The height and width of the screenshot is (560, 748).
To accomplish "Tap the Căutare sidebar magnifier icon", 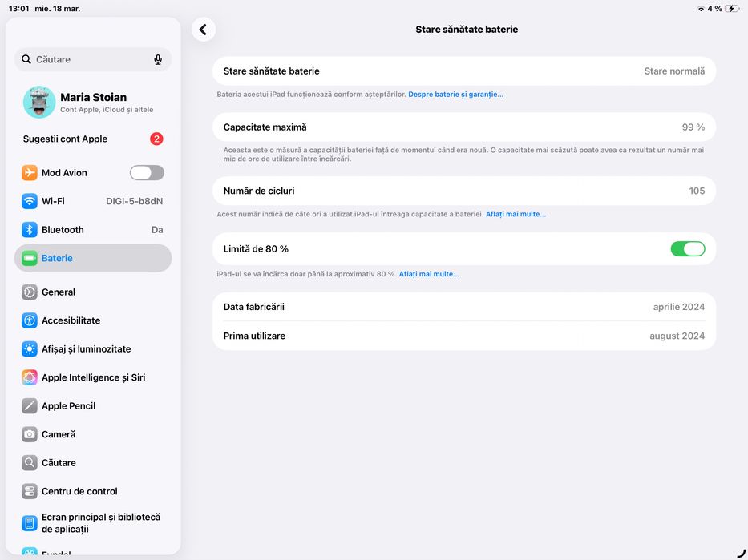I will (x=30, y=463).
